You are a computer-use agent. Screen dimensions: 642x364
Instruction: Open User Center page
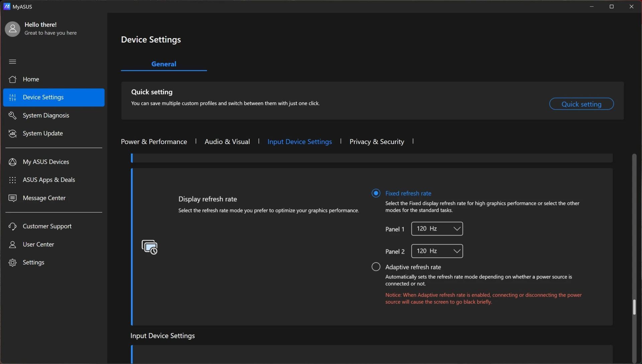coord(54,244)
